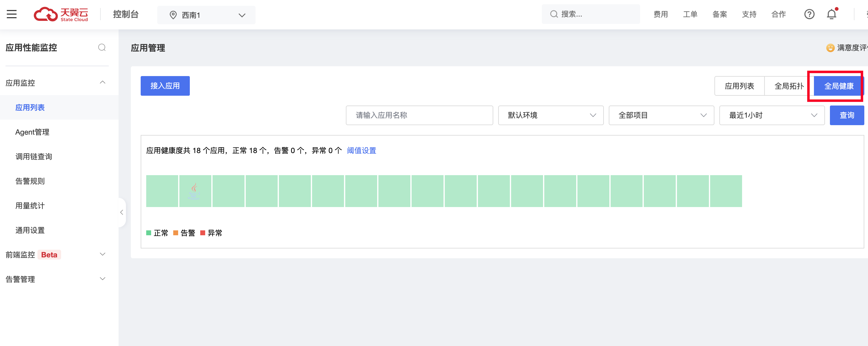
Task: Open the 全部项目 project dropdown
Action: point(661,115)
